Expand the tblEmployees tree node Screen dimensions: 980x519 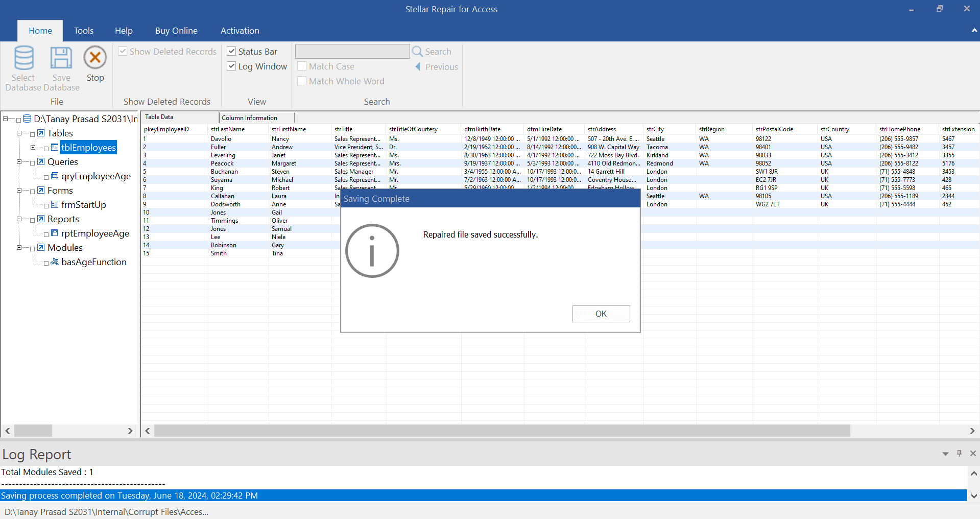(33, 148)
